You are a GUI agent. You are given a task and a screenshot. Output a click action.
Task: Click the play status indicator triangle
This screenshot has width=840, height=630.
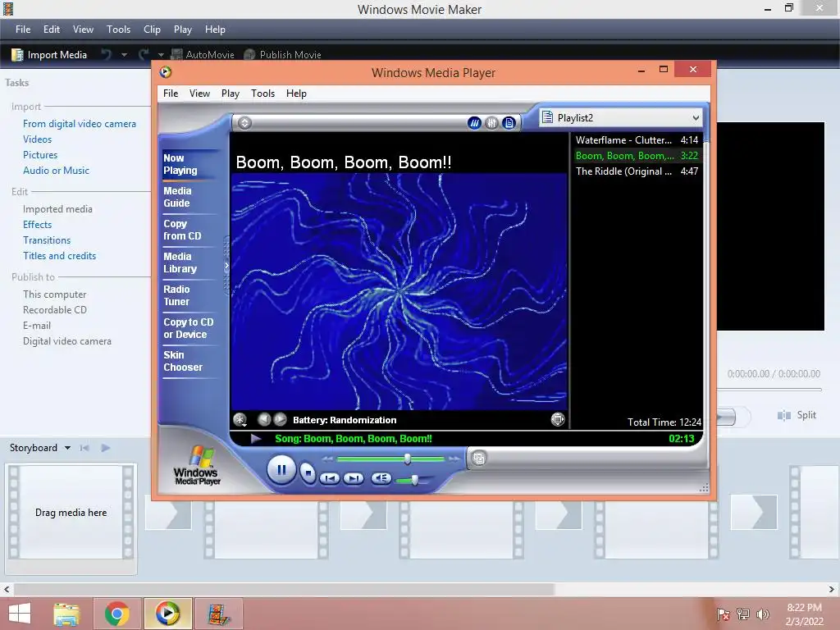[x=256, y=439]
